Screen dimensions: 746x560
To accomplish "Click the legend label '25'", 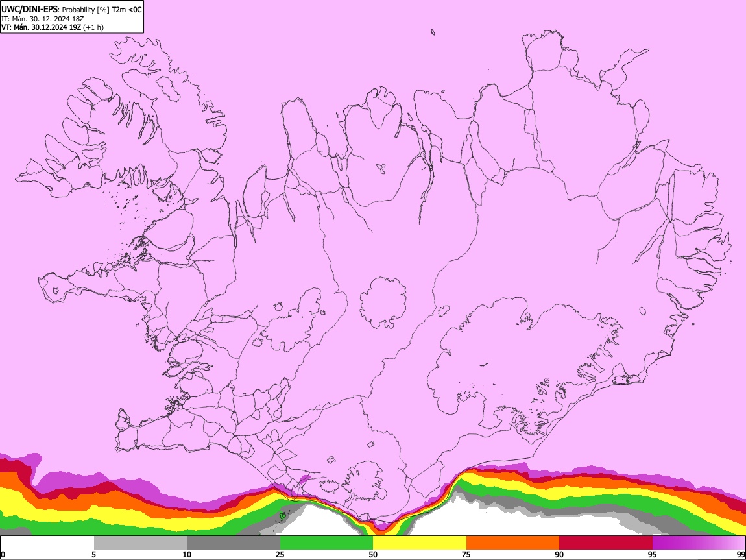I will coord(280,555).
